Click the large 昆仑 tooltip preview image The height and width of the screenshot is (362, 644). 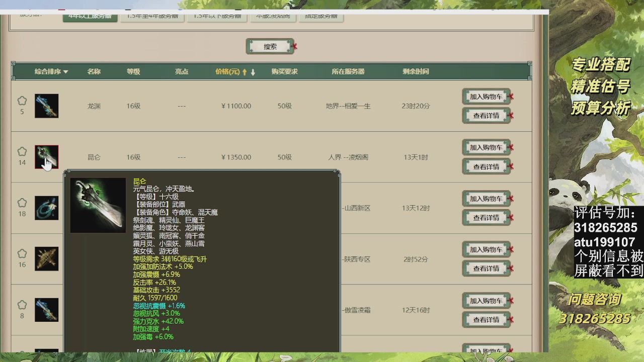[x=98, y=205]
